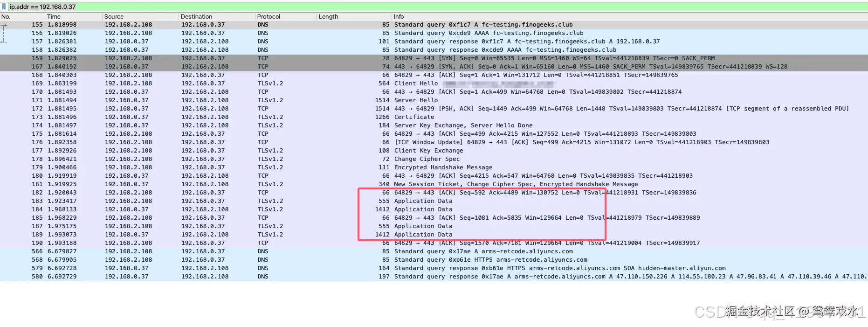
Task: Select packet 170 ACK Seq=1 Ack=499 row
Action: (434, 92)
